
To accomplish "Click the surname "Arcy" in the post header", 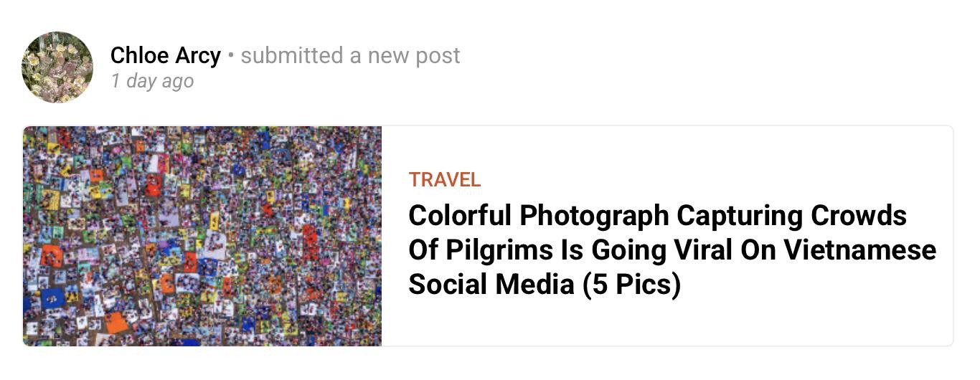I will pyautogui.click(x=198, y=55).
